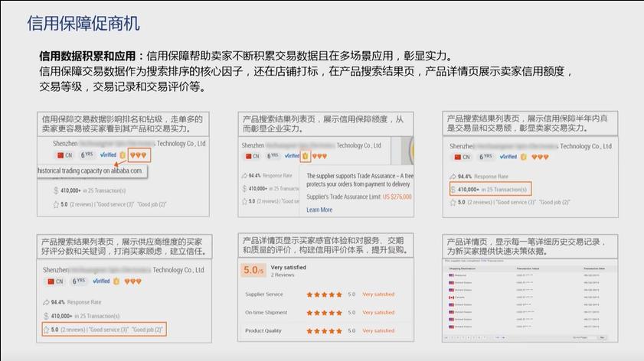Click the Product Quality star rating
This screenshot has height=361, width=644.
(x=325, y=331)
